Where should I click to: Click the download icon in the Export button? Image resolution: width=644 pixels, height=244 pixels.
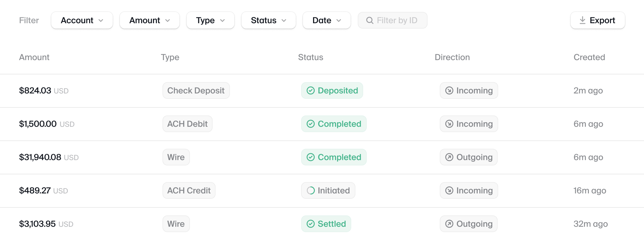(x=582, y=20)
